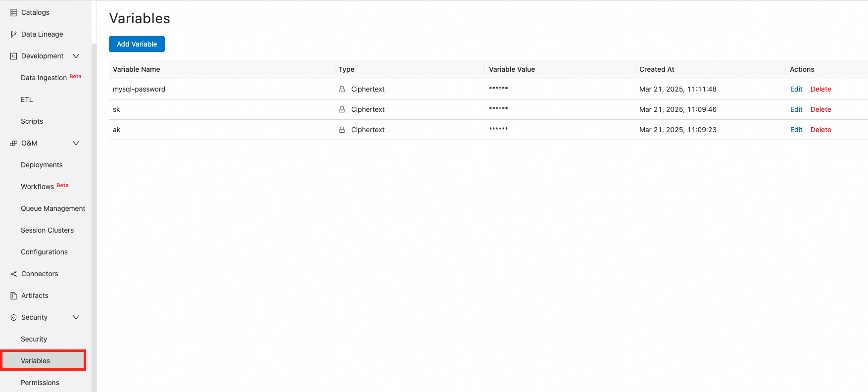Delete the sk variable

pyautogui.click(x=820, y=109)
